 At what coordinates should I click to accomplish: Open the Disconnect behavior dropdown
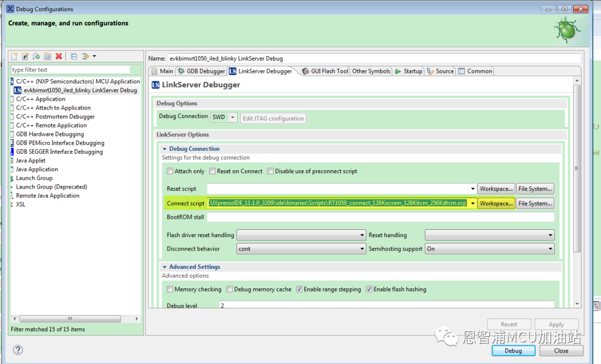click(301, 249)
